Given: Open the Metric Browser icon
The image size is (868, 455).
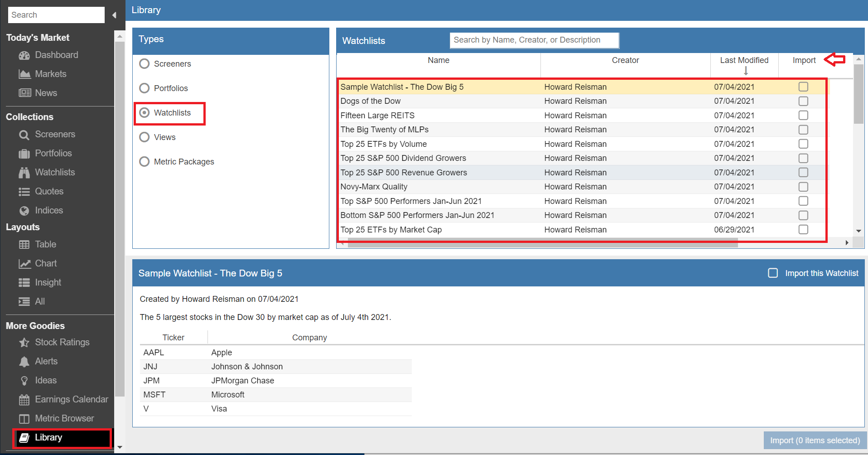Looking at the screenshot, I should coord(24,419).
